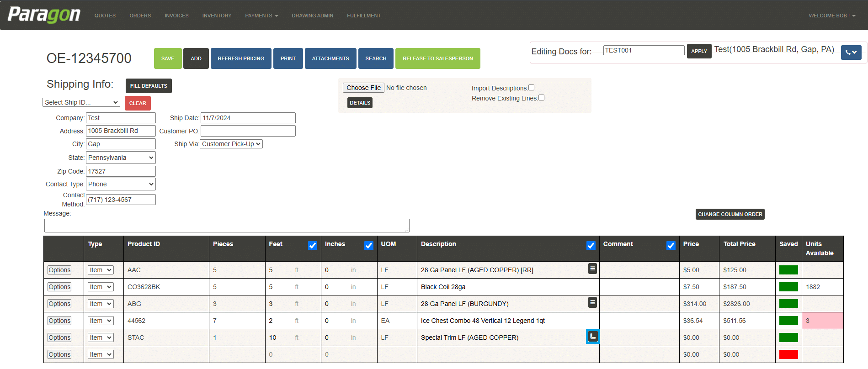
Task: Check Remove Existing Lines option
Action: 541,98
